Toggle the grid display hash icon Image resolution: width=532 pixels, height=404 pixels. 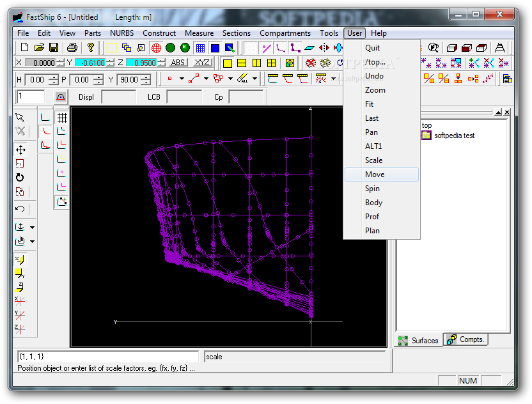tap(62, 118)
